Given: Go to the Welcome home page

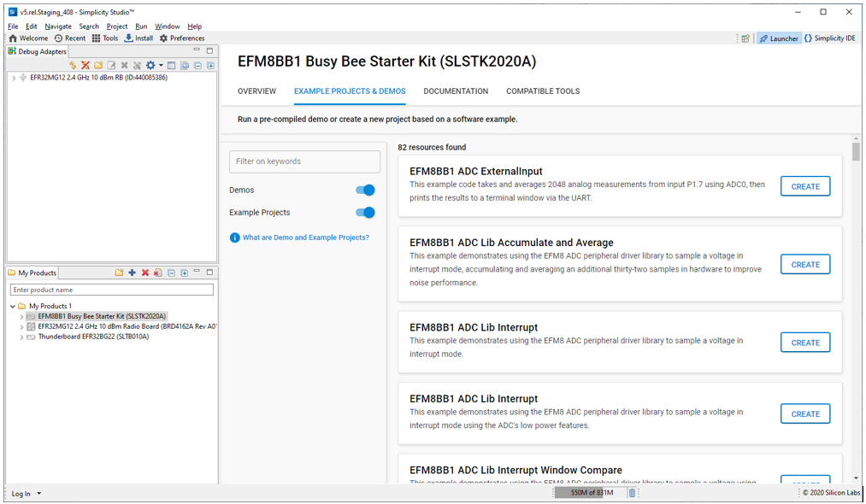Looking at the screenshot, I should (28, 38).
